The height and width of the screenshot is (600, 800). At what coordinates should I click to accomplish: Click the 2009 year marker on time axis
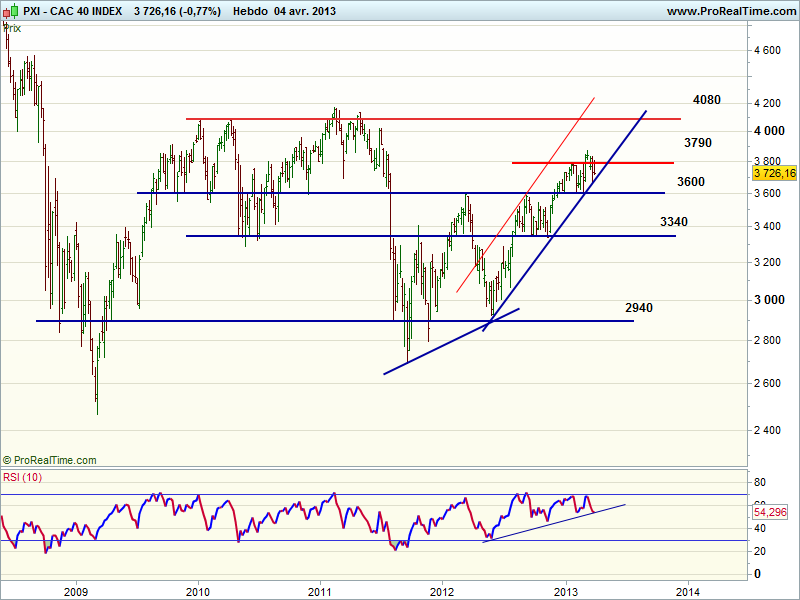click(74, 590)
